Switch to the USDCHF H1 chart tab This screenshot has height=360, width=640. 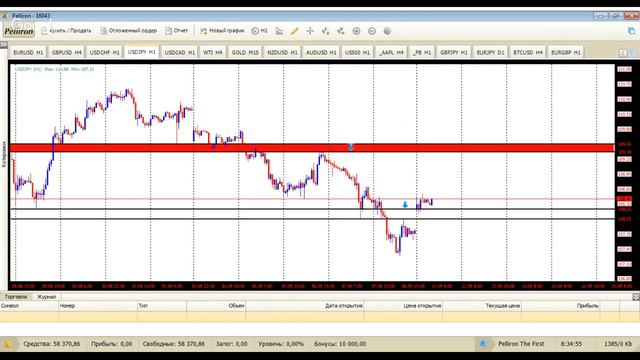tap(104, 53)
